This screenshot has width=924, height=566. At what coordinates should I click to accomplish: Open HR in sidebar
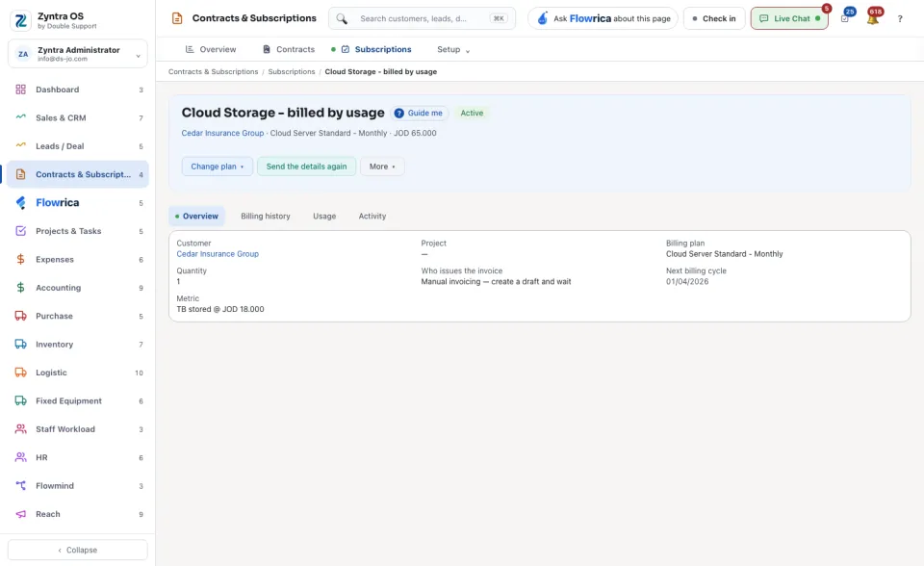coord(78,457)
